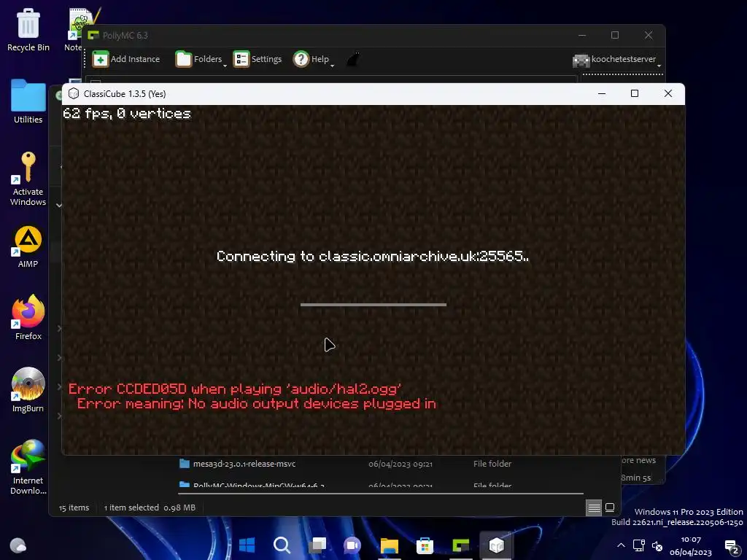Click the '15 items' status text

pos(74,507)
